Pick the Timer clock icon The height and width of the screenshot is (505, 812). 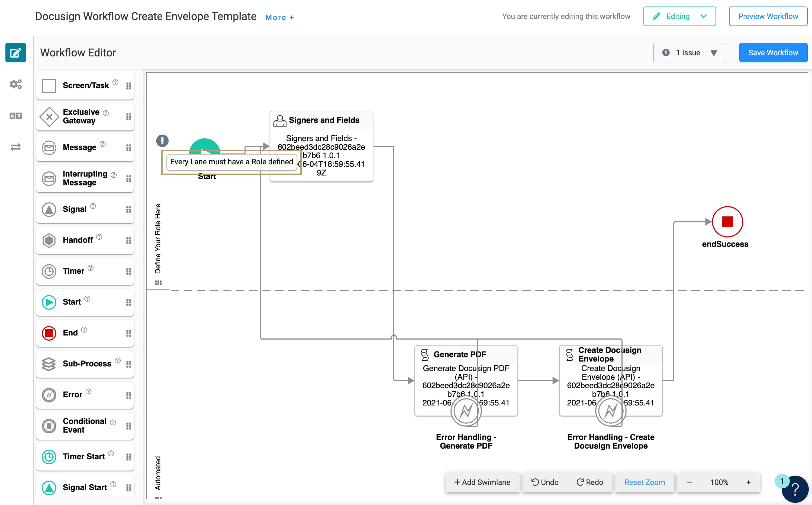[x=49, y=271]
